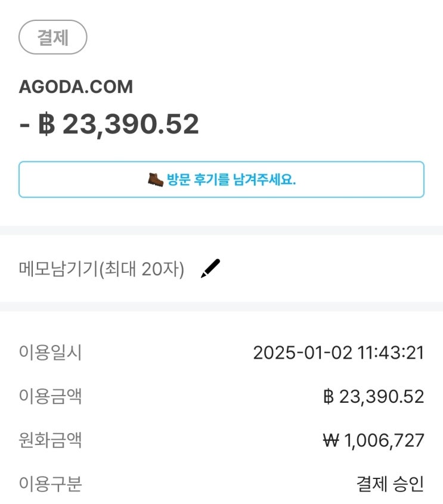Click the time 11:43:21 value
The height and width of the screenshot is (504, 443).
390,353
